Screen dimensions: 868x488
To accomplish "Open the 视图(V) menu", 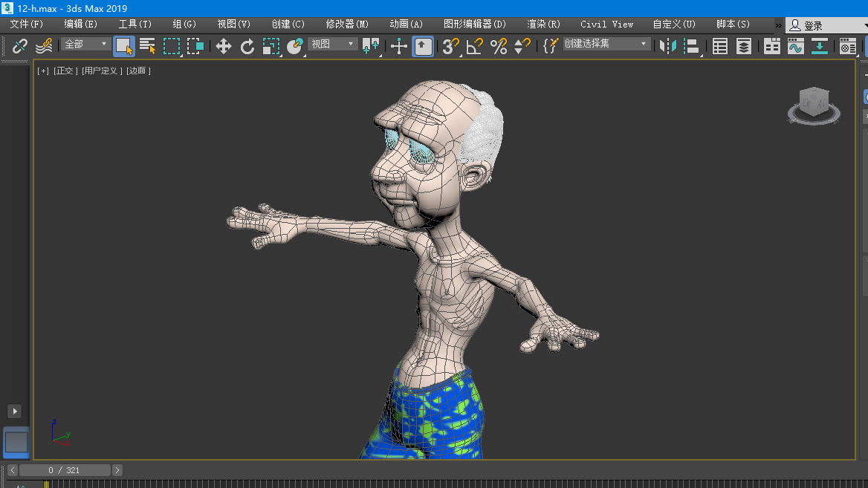I will click(x=233, y=25).
